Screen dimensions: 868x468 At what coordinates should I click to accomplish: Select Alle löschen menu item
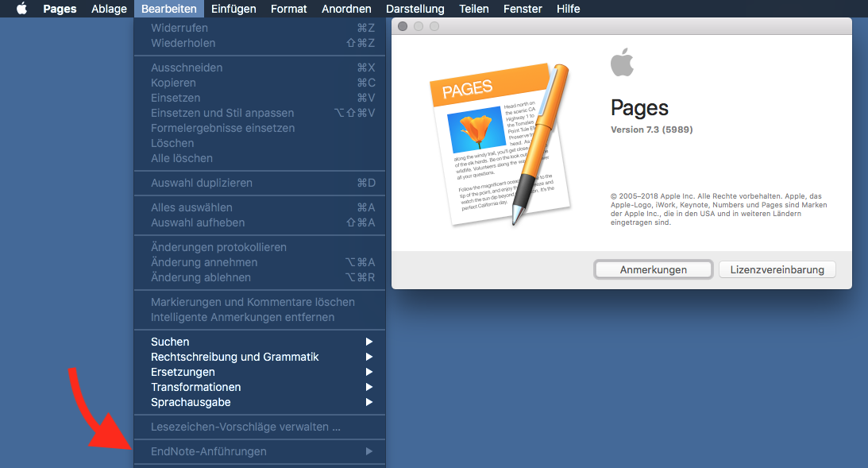[x=260, y=158]
